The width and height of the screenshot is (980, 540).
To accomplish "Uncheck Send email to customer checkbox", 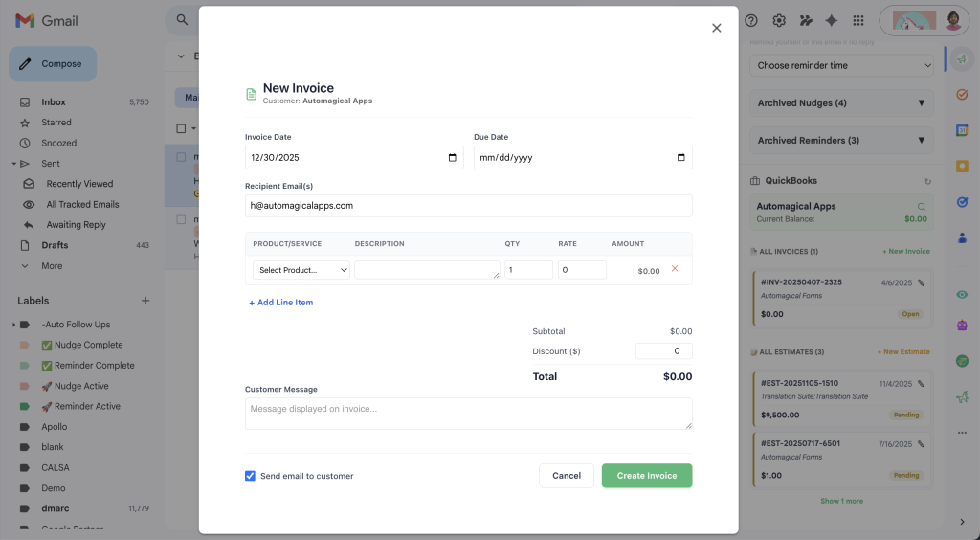I will (251, 476).
